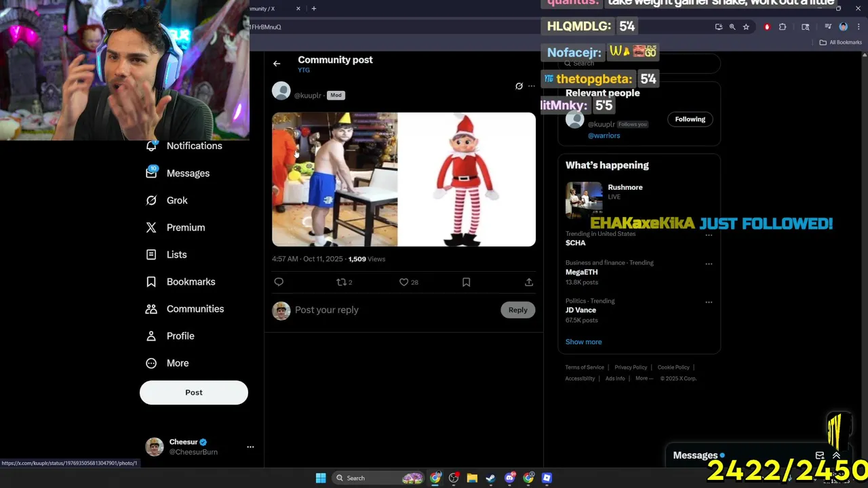Screen dimensions: 868x488
Task: Open the MegaETH trending topic
Action: pos(581,272)
